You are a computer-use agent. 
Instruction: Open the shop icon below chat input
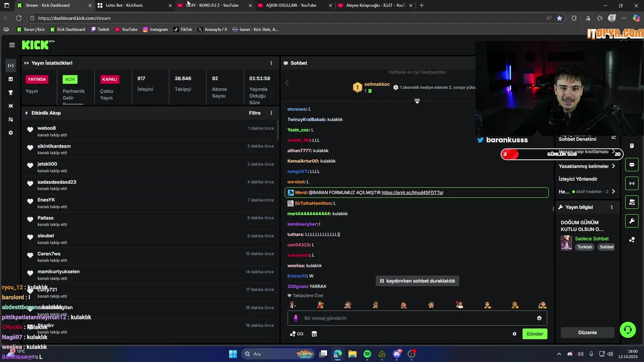click(314, 334)
